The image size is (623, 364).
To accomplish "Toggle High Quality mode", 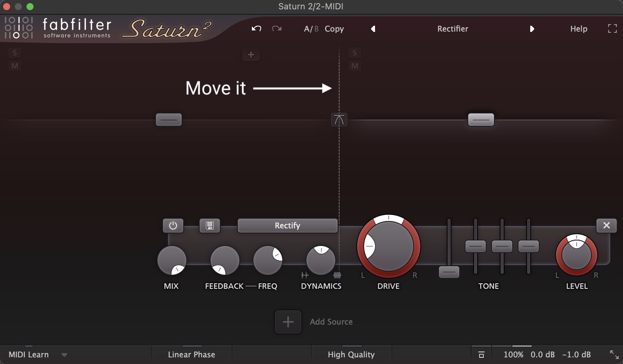I will (x=351, y=355).
